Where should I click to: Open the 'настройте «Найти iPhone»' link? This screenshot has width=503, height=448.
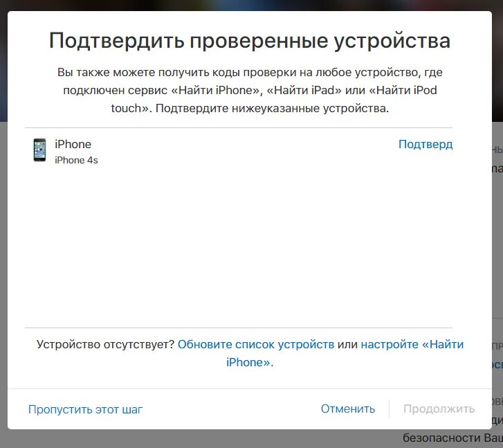[x=345, y=353]
